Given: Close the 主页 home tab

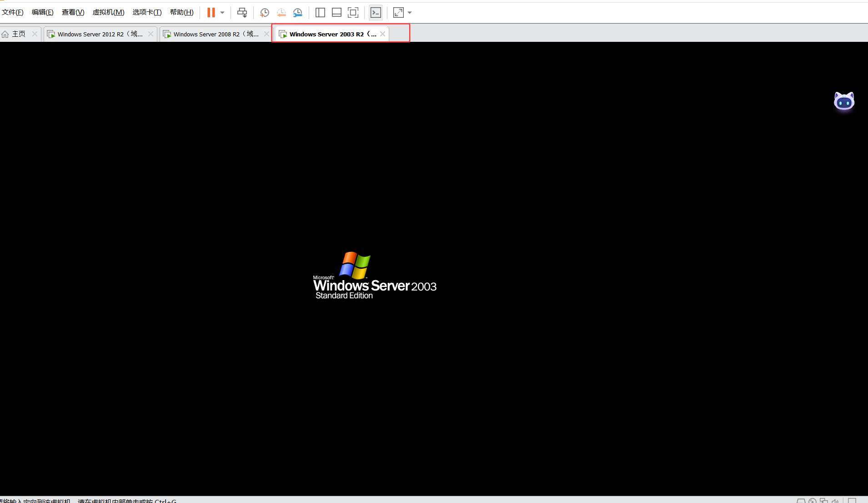Looking at the screenshot, I should coord(35,34).
